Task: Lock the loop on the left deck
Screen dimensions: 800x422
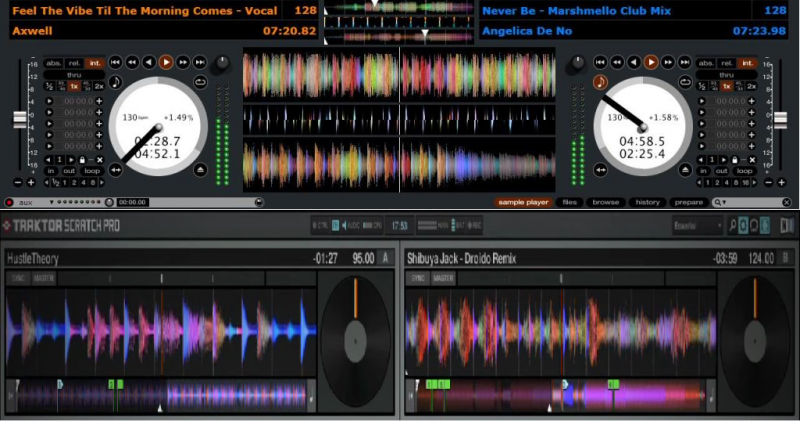Action: [82, 160]
